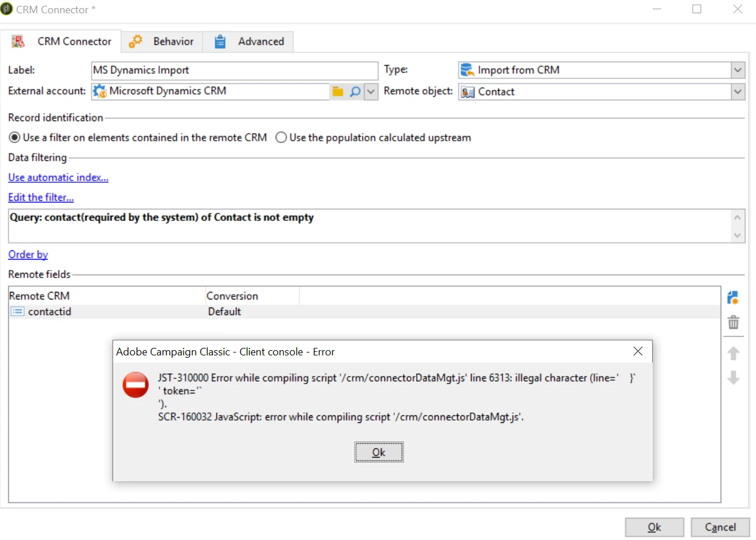Click the contactid row field icon

(17, 312)
